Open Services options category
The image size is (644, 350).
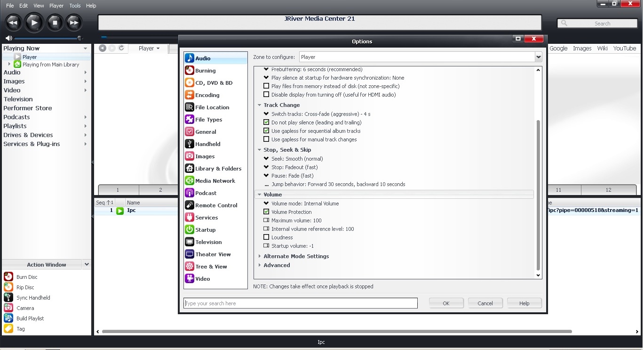215,218
